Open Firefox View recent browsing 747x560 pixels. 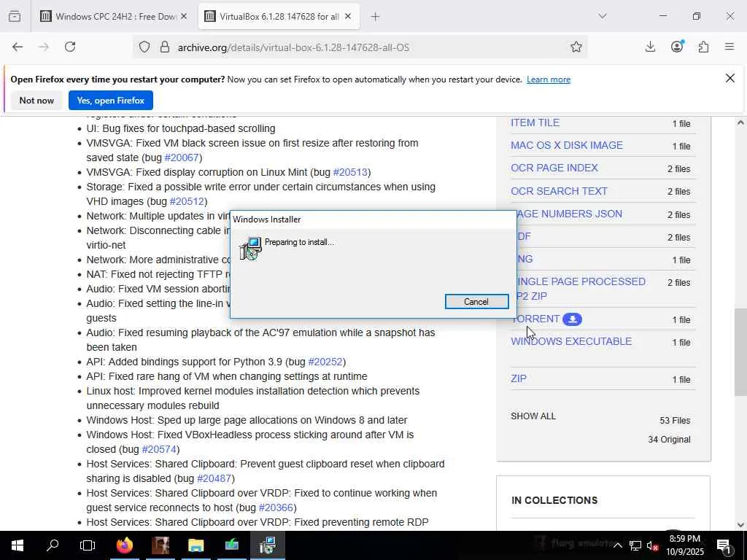click(x=15, y=16)
